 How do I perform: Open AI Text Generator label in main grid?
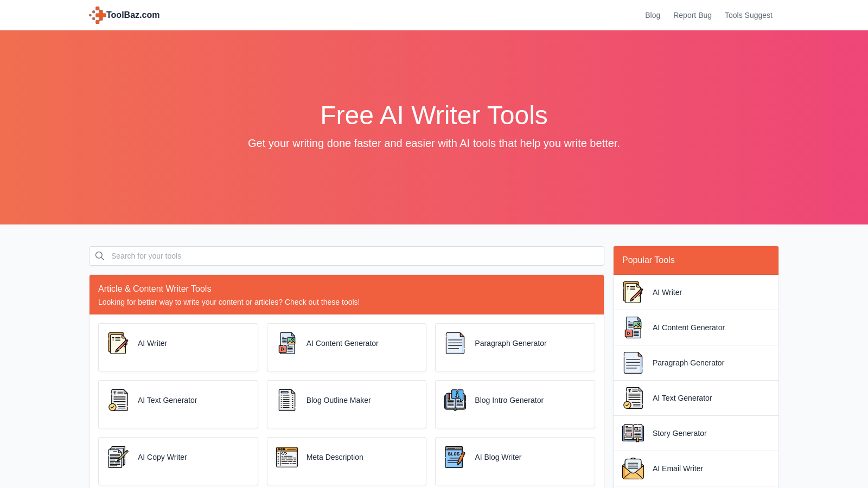click(x=167, y=400)
